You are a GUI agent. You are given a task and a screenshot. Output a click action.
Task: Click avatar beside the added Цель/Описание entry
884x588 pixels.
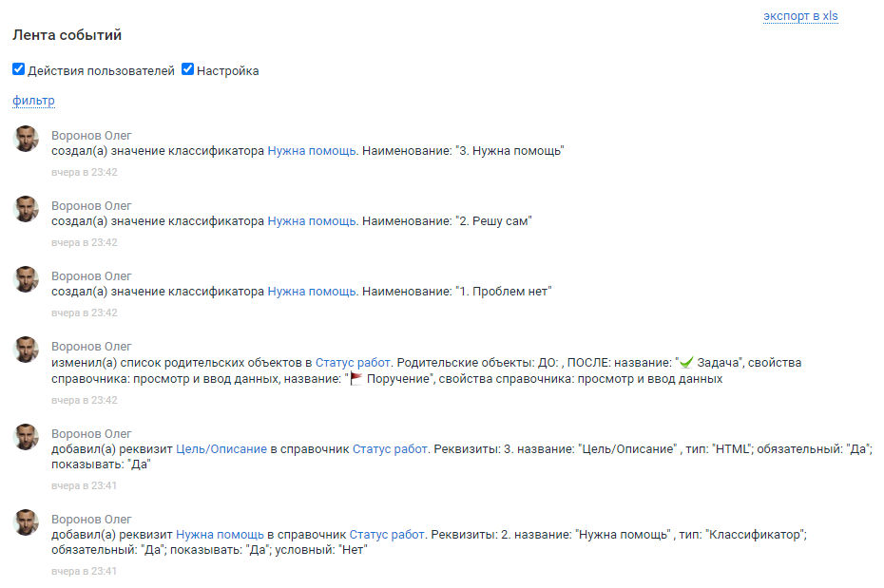point(26,437)
